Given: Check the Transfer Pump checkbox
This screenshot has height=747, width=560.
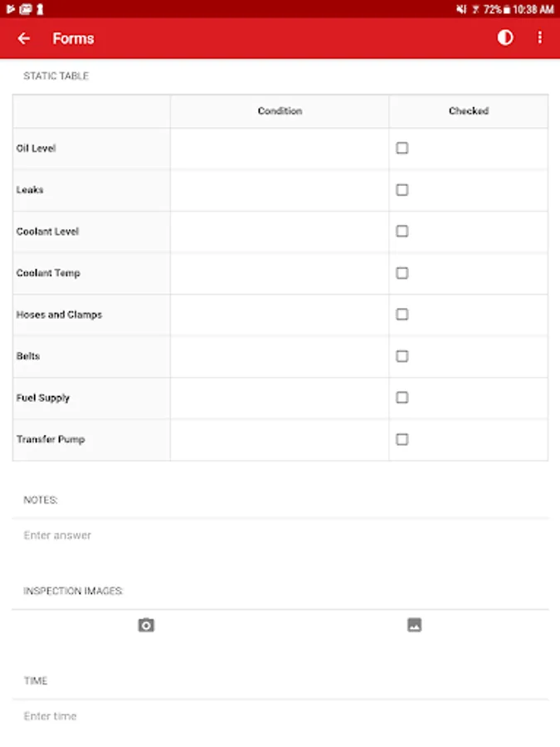Looking at the screenshot, I should click(402, 439).
